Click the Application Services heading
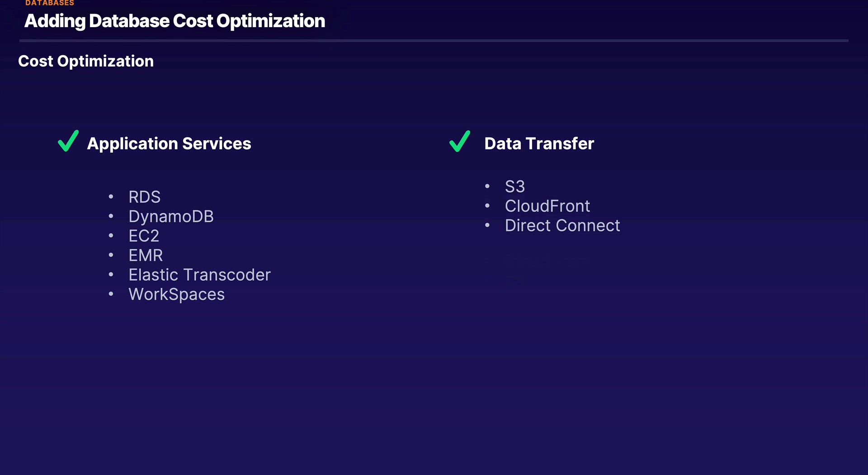 169,144
